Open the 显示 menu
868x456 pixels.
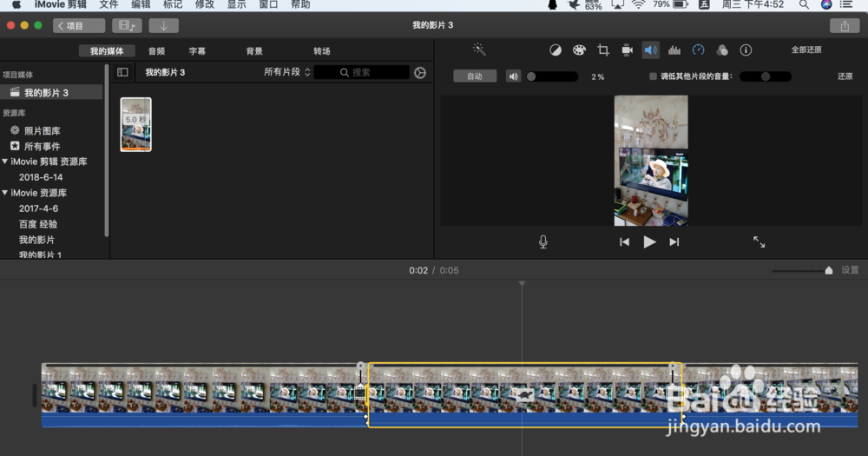(236, 4)
